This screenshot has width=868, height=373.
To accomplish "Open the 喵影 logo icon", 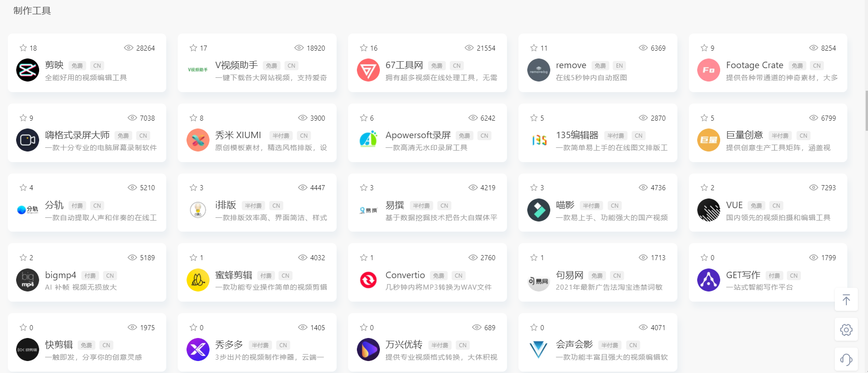I will [539, 210].
